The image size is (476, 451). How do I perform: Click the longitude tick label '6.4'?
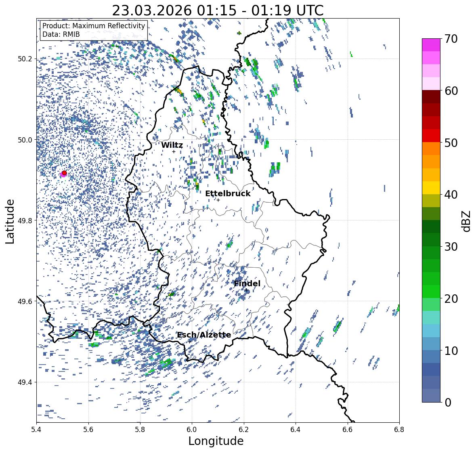tap(296, 429)
